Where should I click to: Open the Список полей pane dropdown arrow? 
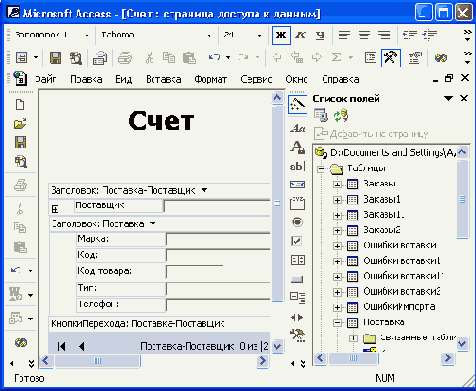tap(448, 98)
